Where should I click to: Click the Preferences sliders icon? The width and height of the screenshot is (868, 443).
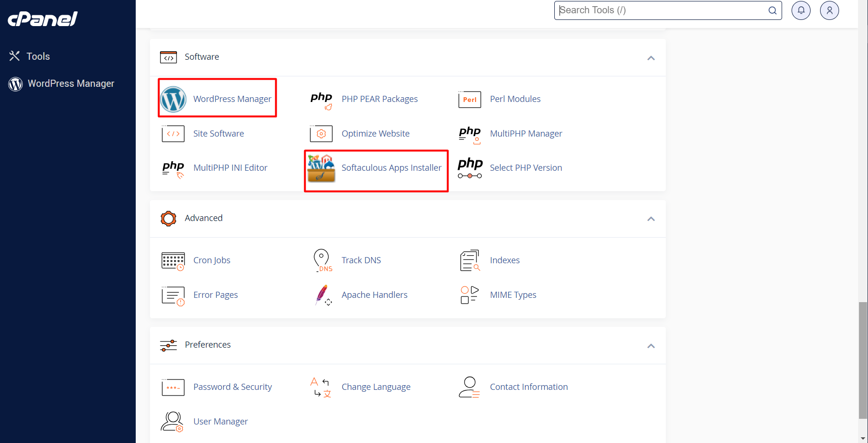[x=168, y=345]
